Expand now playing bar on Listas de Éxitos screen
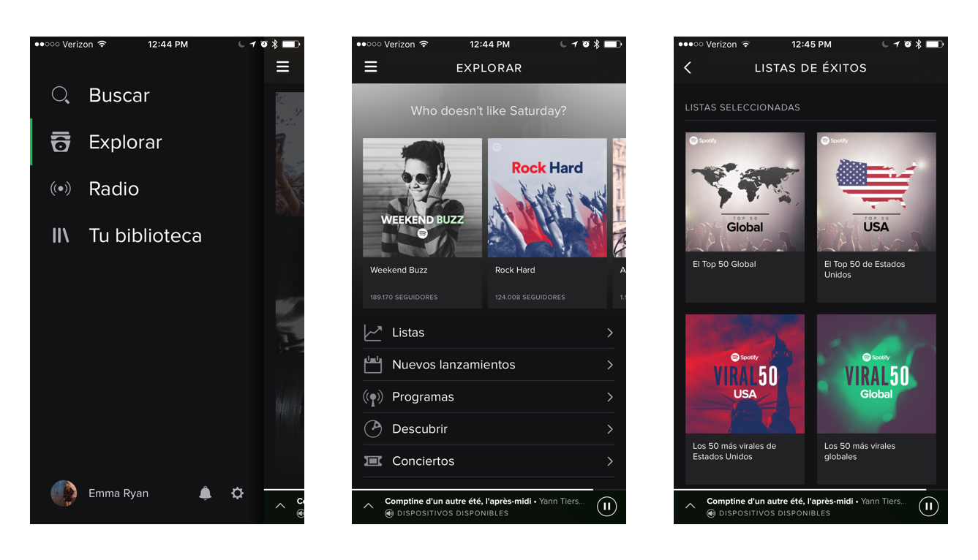The image size is (978, 560). coord(690,506)
